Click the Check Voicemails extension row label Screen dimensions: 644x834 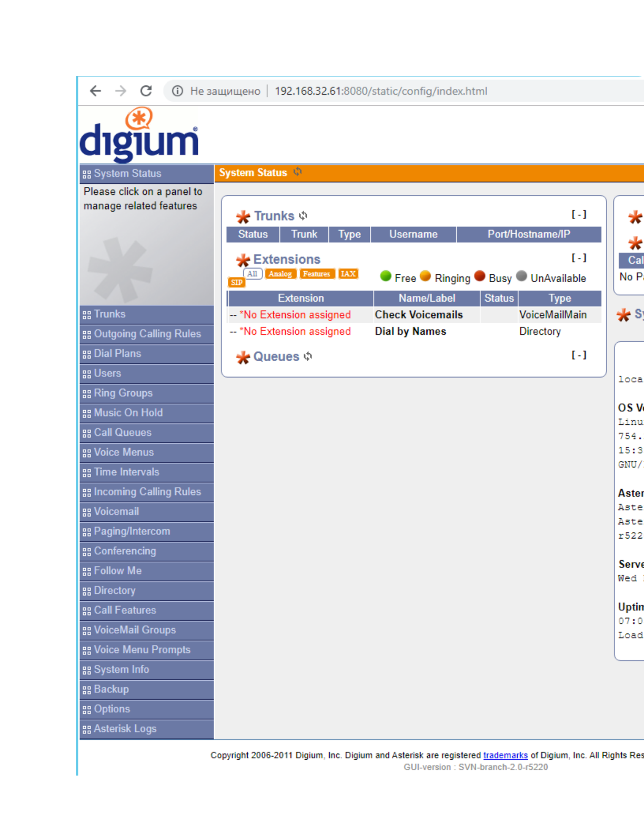coord(419,315)
